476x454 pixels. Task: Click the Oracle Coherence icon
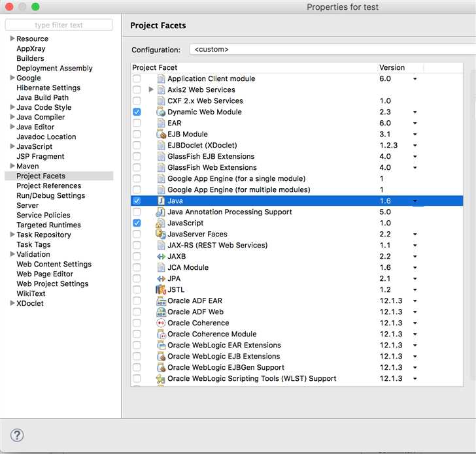pyautogui.click(x=161, y=323)
